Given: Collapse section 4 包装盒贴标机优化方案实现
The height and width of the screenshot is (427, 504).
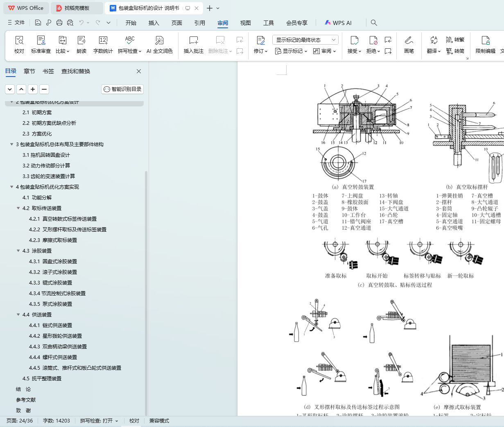Looking at the screenshot, I should point(12,187).
